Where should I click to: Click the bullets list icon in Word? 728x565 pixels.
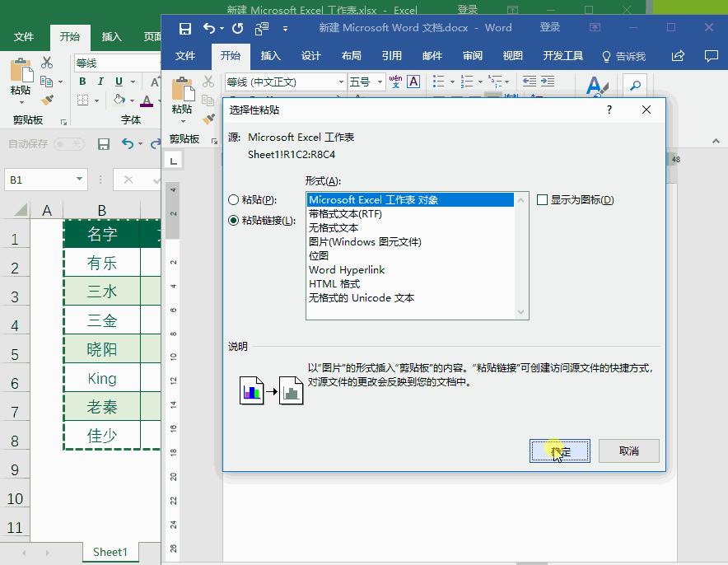pyautogui.click(x=439, y=82)
